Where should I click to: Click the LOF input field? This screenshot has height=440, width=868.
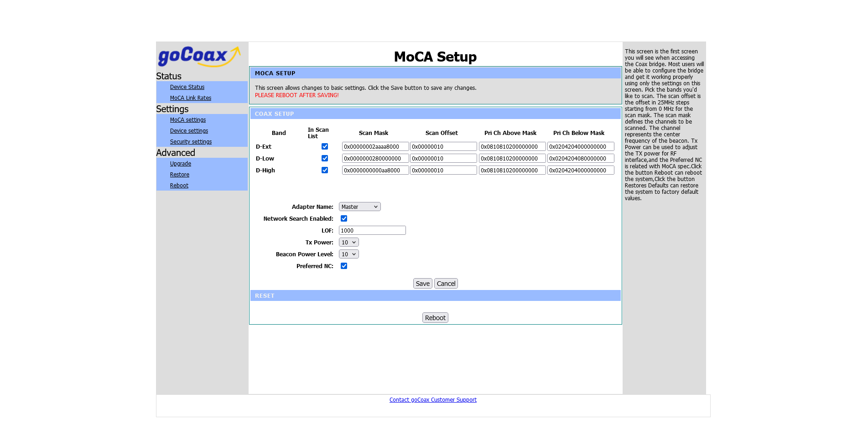(372, 230)
